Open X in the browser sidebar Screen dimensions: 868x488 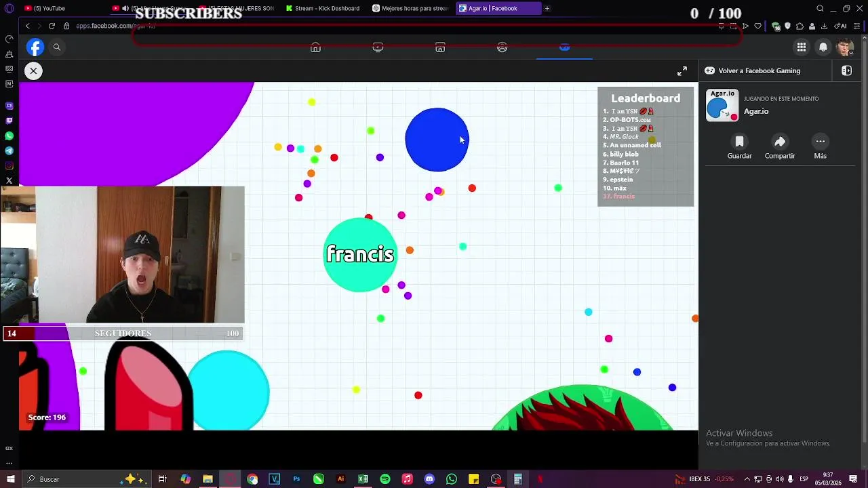[9, 180]
